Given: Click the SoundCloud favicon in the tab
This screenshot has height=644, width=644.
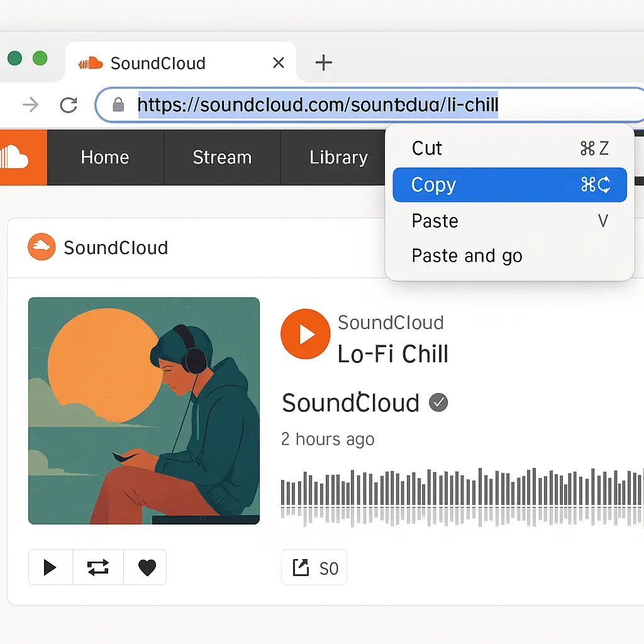Looking at the screenshot, I should 91,64.
